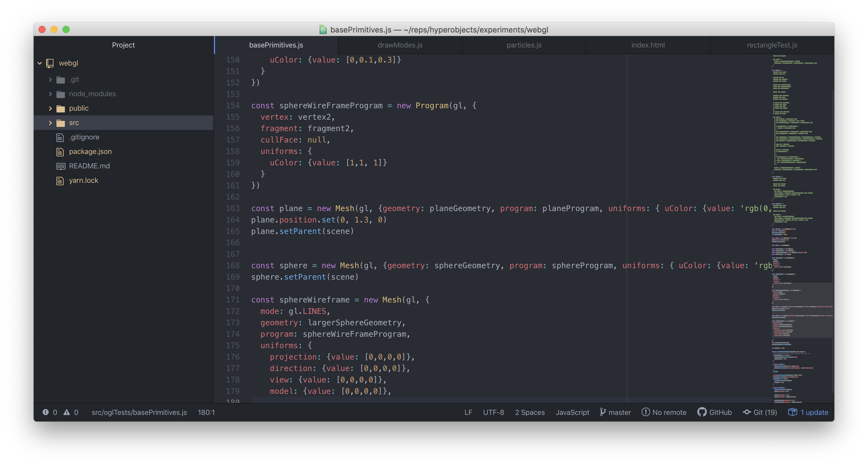The height and width of the screenshot is (466, 868).
Task: Open the package.json file
Action: (x=90, y=152)
